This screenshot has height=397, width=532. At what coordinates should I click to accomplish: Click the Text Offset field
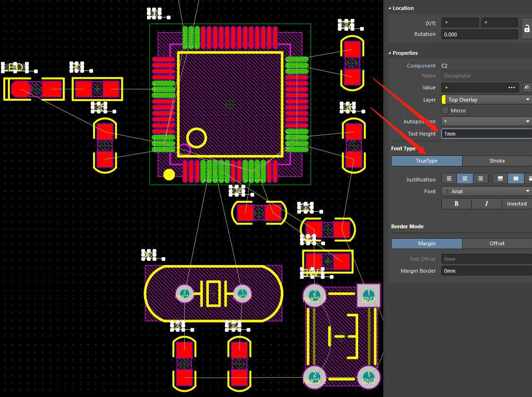pos(487,259)
